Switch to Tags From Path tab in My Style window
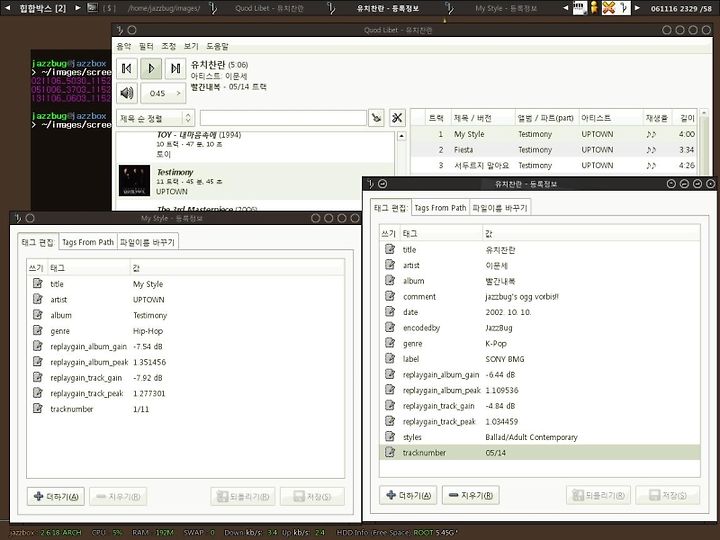 [x=88, y=242]
